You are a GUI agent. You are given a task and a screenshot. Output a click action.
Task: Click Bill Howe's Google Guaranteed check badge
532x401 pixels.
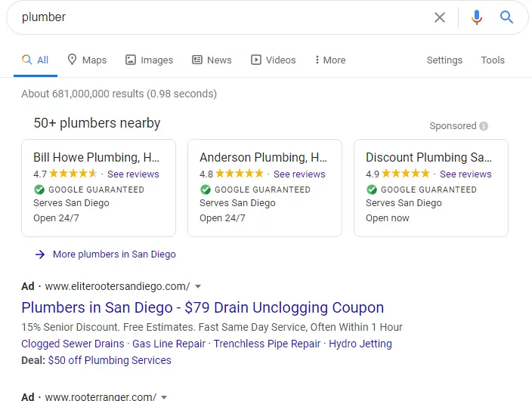[x=39, y=190]
